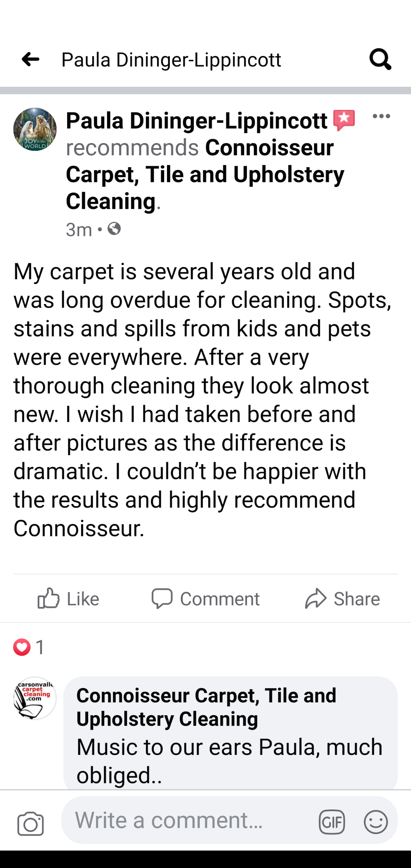Open Paula Dininger-Lippincott's profile name link

(197, 121)
